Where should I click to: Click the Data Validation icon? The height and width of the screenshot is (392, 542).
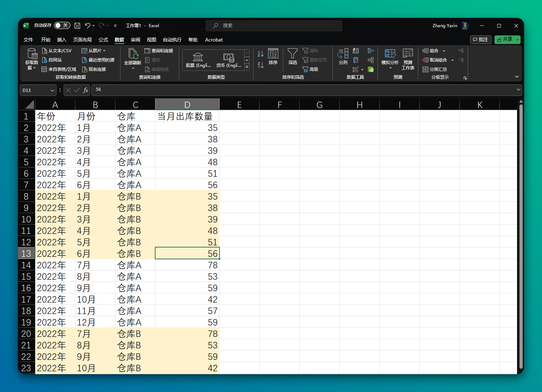pyautogui.click(x=355, y=69)
